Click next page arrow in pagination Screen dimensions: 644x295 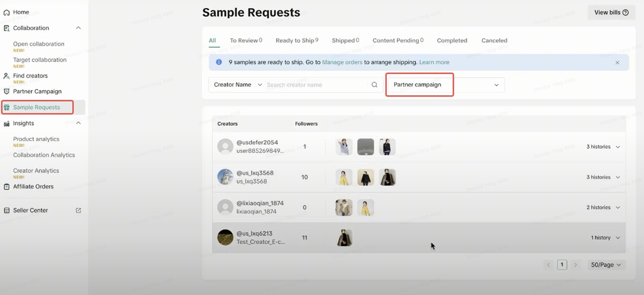click(x=575, y=265)
